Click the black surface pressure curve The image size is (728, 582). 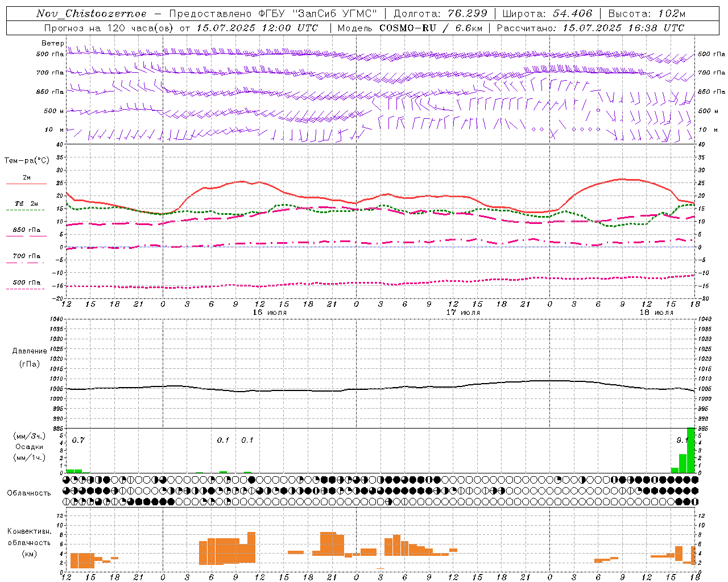381,389
